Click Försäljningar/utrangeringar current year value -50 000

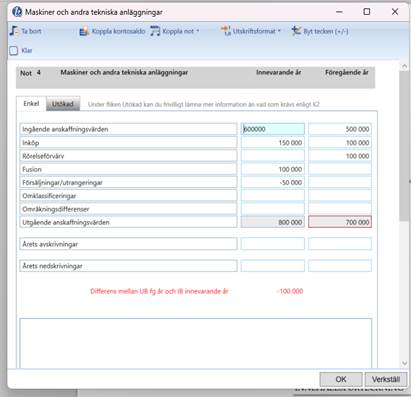[x=273, y=182]
